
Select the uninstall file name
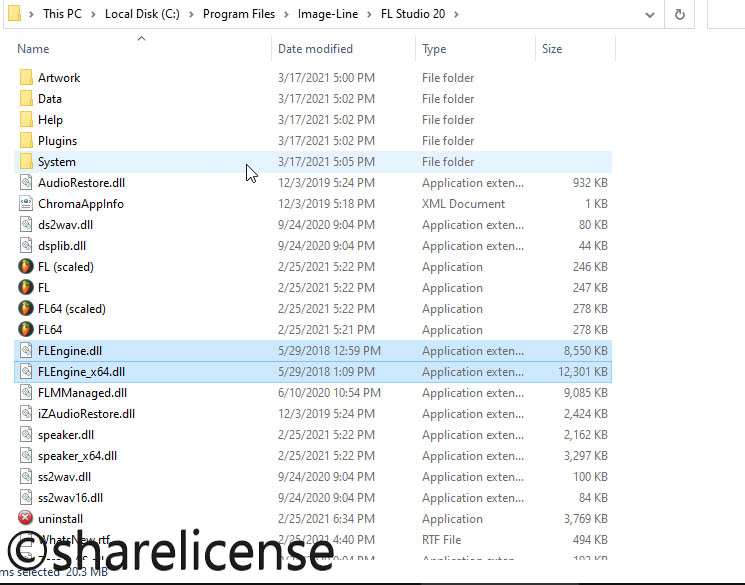pos(60,518)
